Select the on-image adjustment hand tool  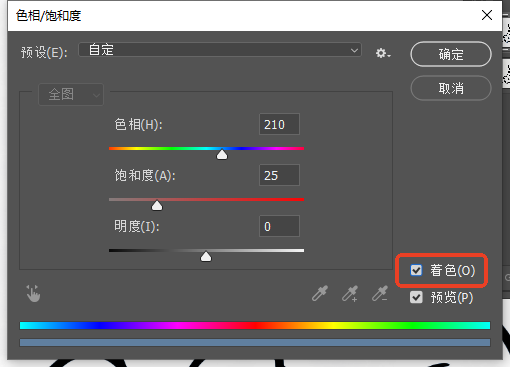tap(33, 294)
